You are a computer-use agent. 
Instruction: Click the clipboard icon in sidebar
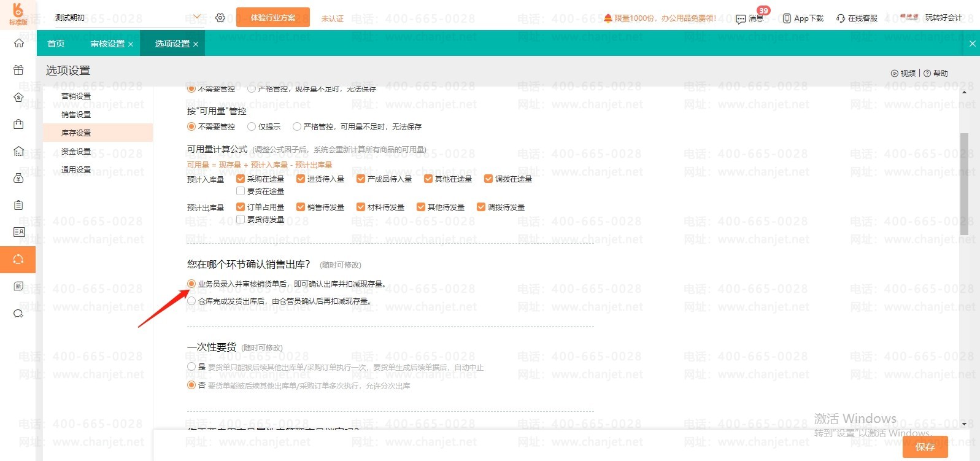tap(18, 205)
